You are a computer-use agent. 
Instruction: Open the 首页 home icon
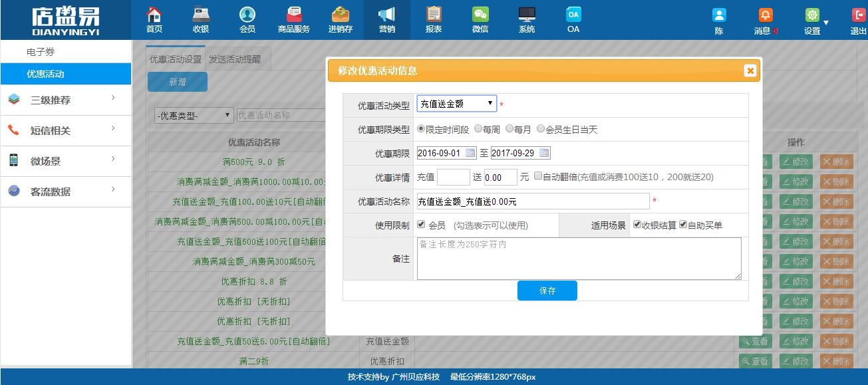154,14
